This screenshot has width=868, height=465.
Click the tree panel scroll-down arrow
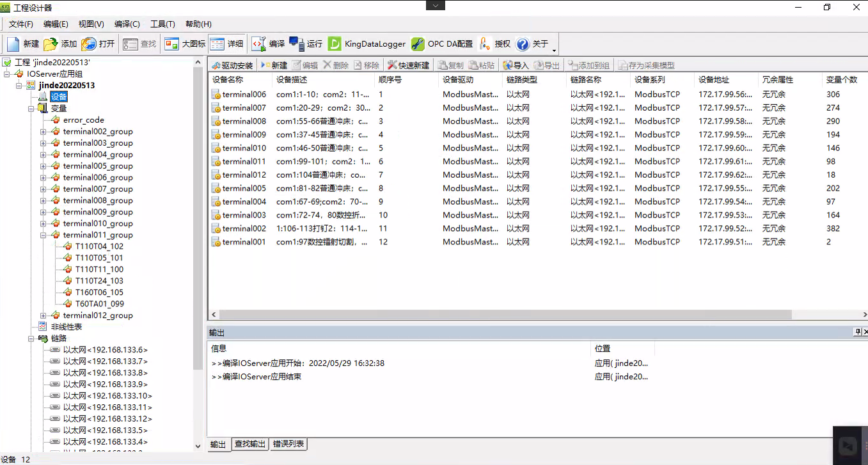click(x=198, y=446)
